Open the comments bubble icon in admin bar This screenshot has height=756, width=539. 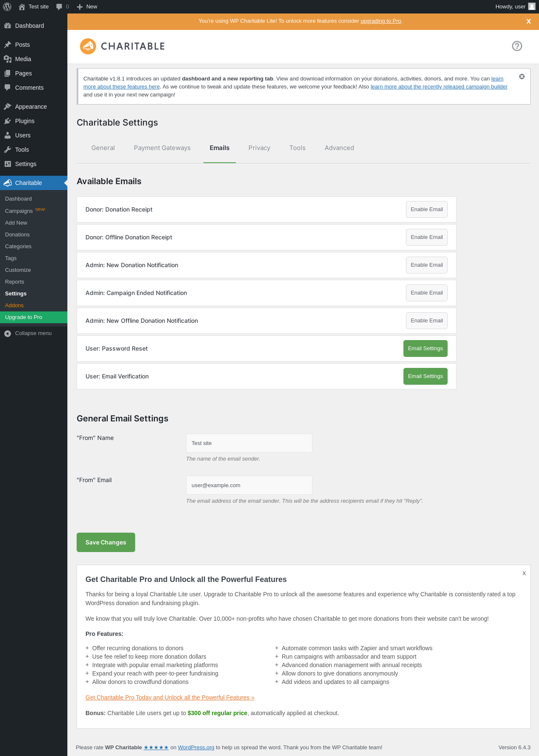tap(59, 7)
